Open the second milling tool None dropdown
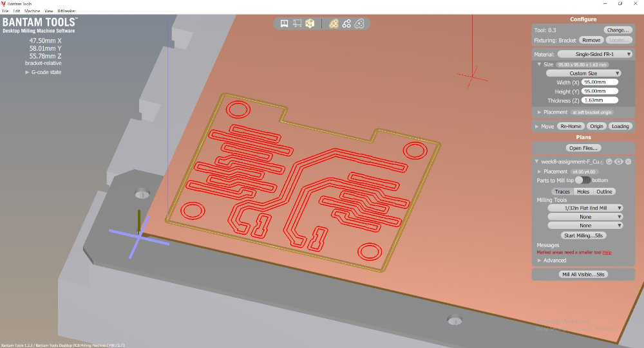The width and height of the screenshot is (644, 348). pyautogui.click(x=585, y=217)
